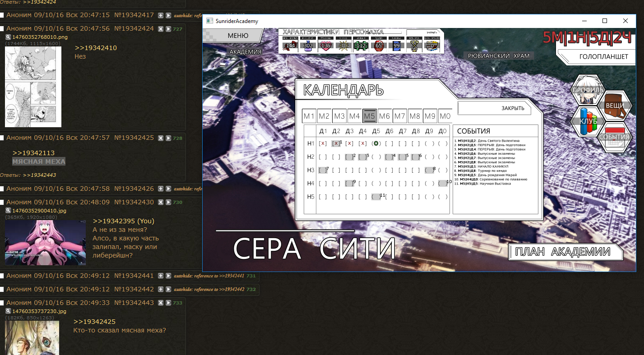Image resolution: width=644 pixels, height=355 pixels.
Task: Click the arrow icon on post №19342443
Action: point(168,303)
